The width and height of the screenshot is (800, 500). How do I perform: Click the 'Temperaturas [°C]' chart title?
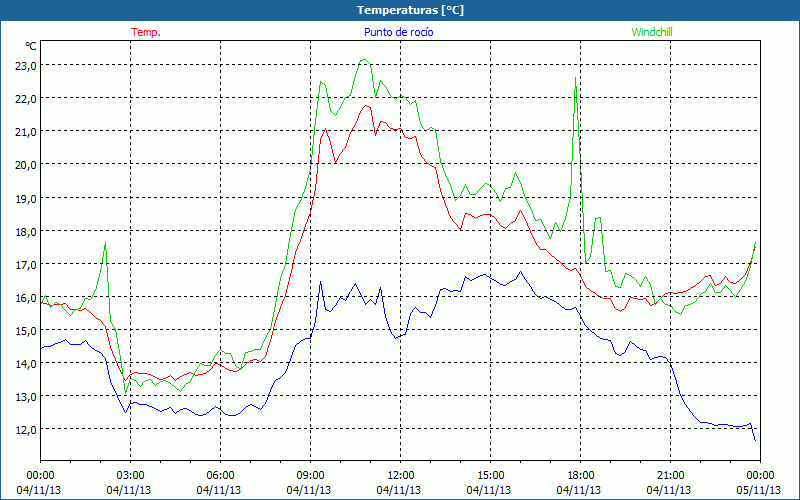[410, 10]
